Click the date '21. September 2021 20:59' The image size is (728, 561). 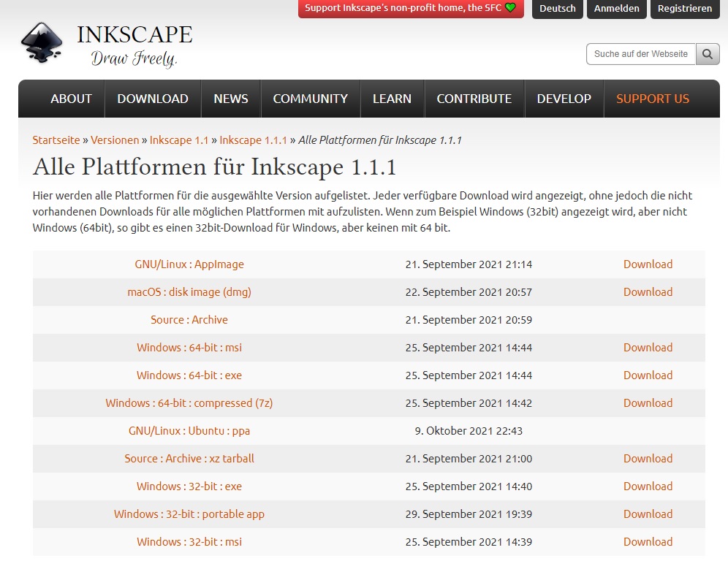[x=469, y=320]
